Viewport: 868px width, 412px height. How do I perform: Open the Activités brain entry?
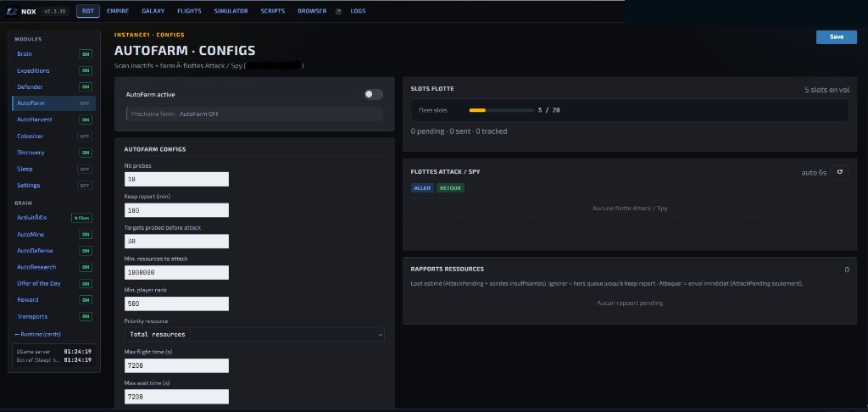(x=53, y=218)
